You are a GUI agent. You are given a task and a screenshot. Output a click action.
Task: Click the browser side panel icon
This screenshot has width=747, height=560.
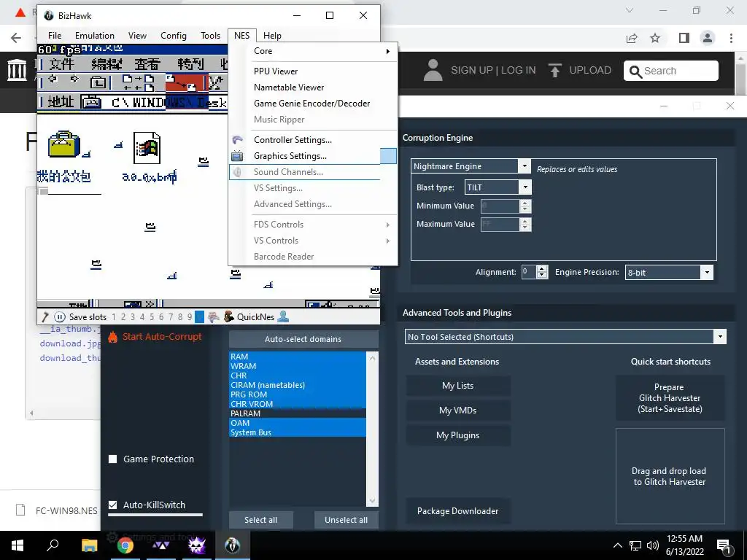tap(684, 38)
